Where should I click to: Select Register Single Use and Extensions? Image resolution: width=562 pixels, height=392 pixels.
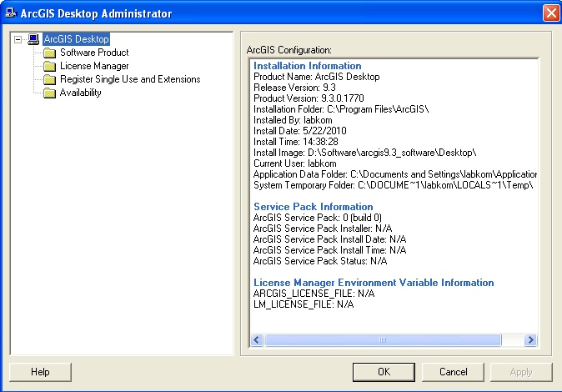130,79
